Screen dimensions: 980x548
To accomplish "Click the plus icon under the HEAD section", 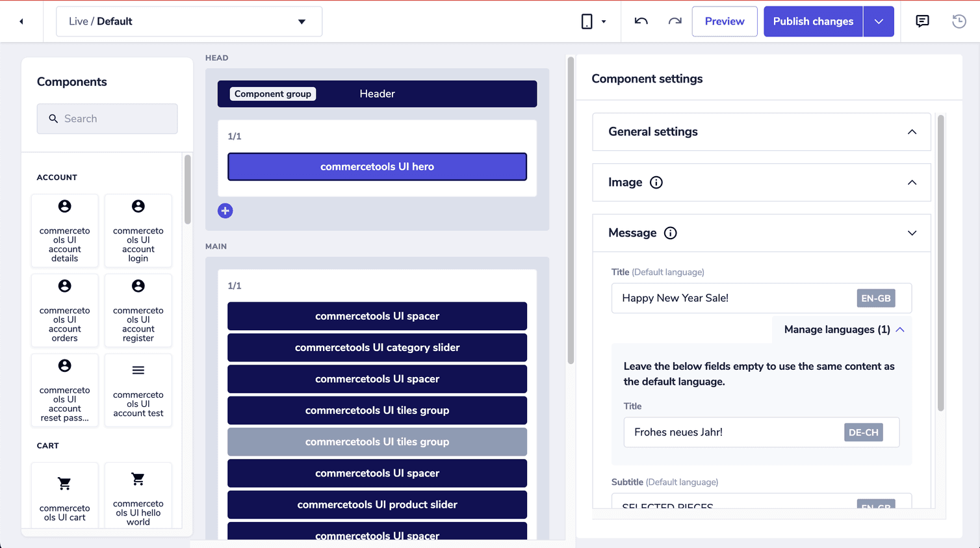I will coord(225,211).
